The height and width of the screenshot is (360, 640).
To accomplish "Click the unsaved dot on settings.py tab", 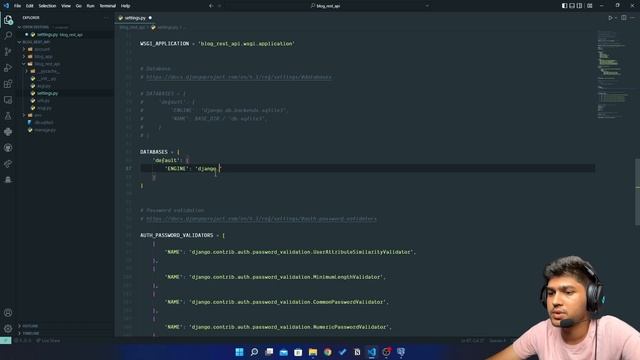I will (150, 18).
